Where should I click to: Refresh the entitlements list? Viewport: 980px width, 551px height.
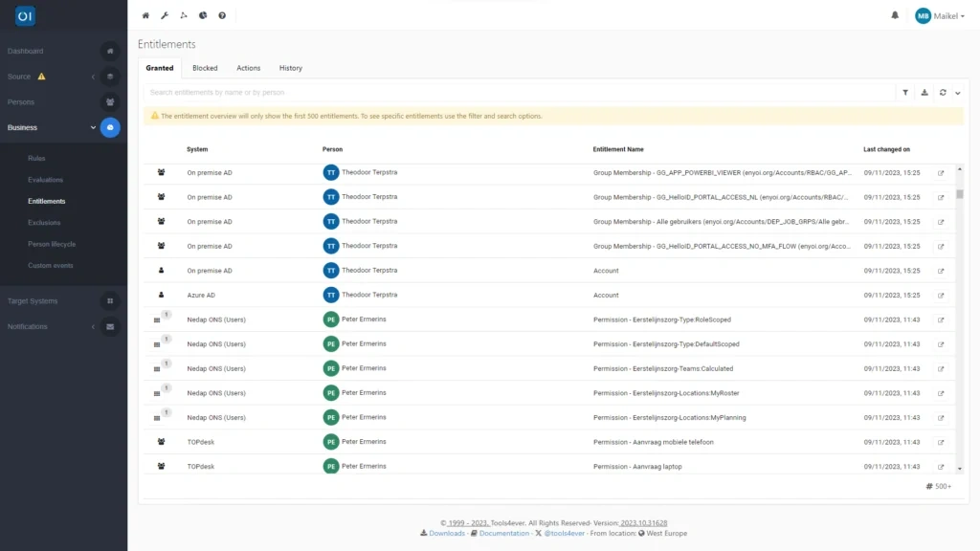(943, 93)
